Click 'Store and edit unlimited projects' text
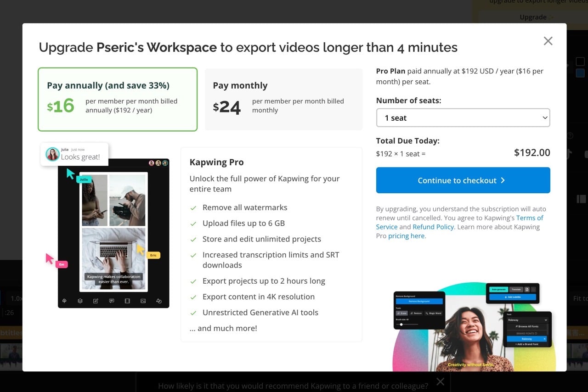The width and height of the screenshot is (588, 392). 262,239
